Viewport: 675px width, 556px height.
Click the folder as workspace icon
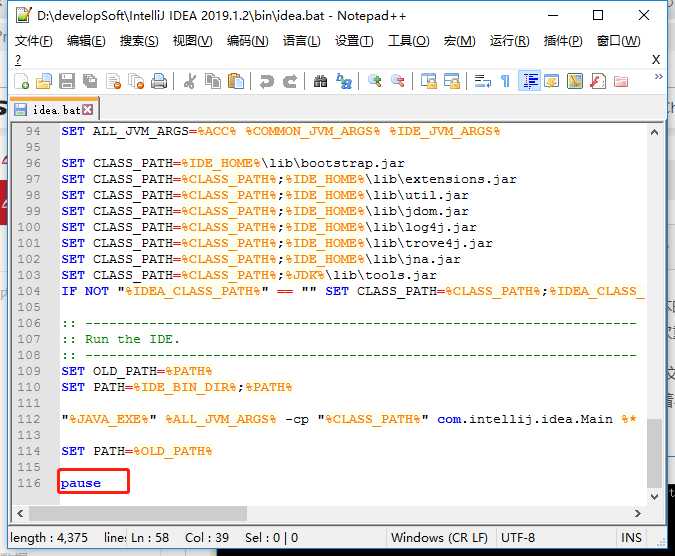(x=621, y=81)
